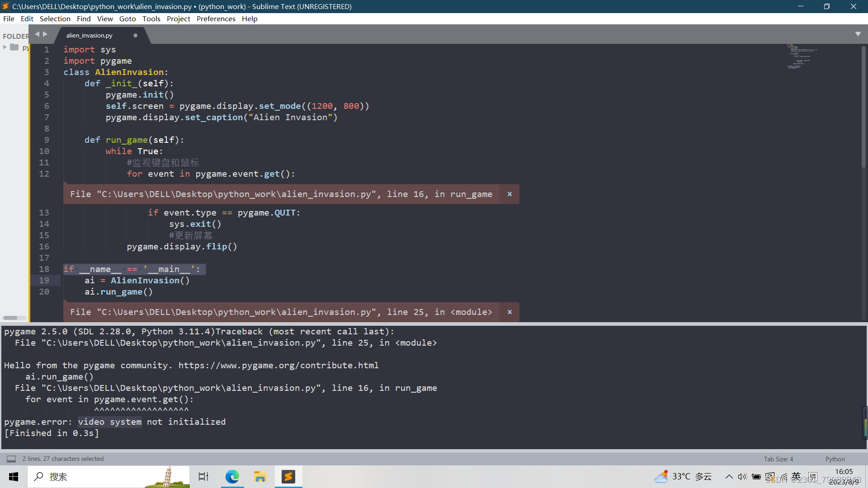868x488 pixels.
Task: Toggle input language via the 英 indicator
Action: pyautogui.click(x=796, y=476)
